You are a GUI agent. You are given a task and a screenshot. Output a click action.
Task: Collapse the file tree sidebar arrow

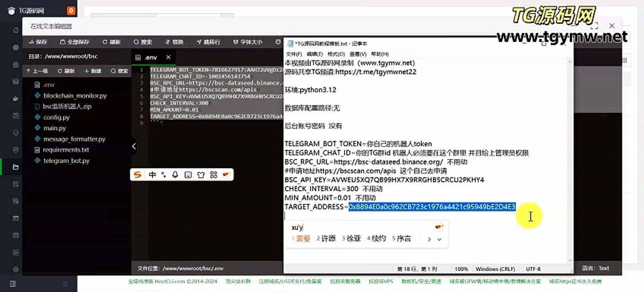(x=134, y=146)
